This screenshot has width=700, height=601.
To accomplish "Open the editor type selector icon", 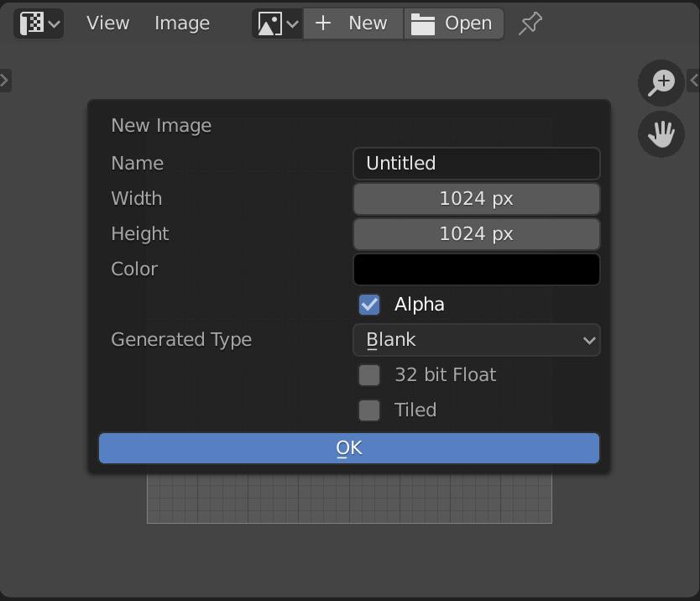I will (39, 24).
